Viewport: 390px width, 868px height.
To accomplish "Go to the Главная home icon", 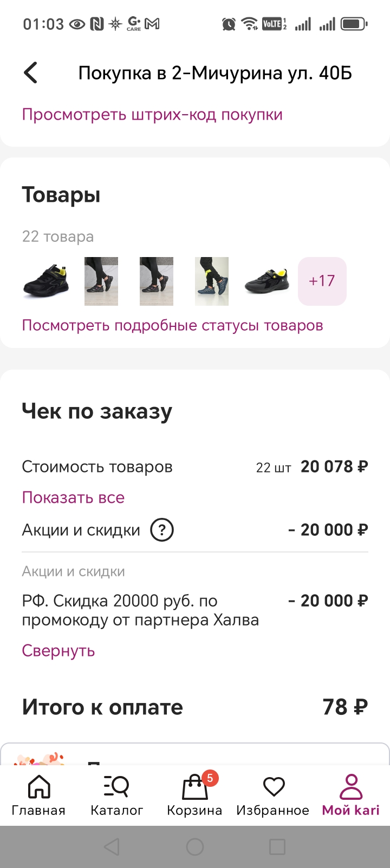I will (39, 787).
